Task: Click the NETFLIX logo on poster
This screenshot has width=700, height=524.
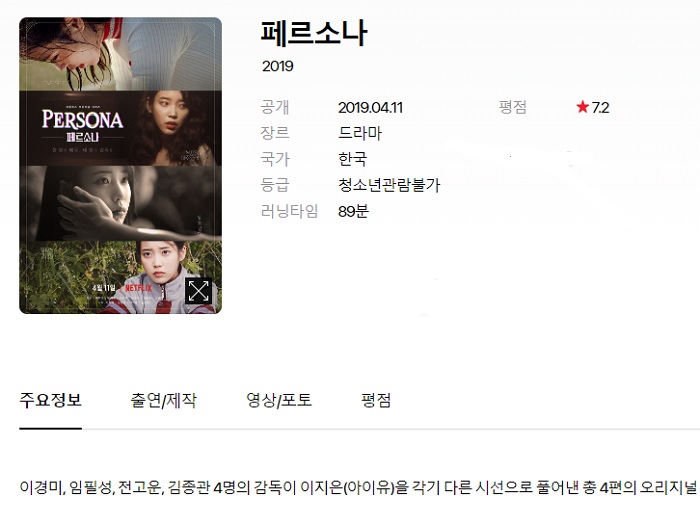Action: tap(138, 288)
